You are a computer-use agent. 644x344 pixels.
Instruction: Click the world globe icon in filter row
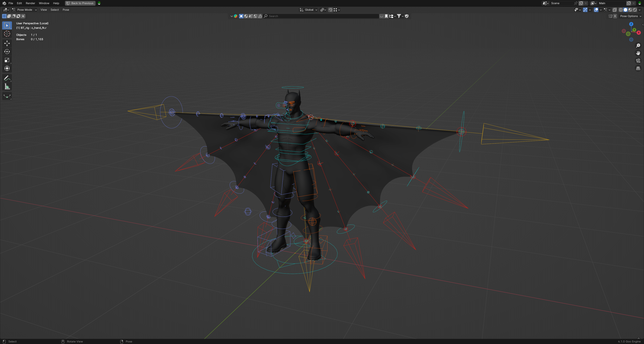point(255,16)
